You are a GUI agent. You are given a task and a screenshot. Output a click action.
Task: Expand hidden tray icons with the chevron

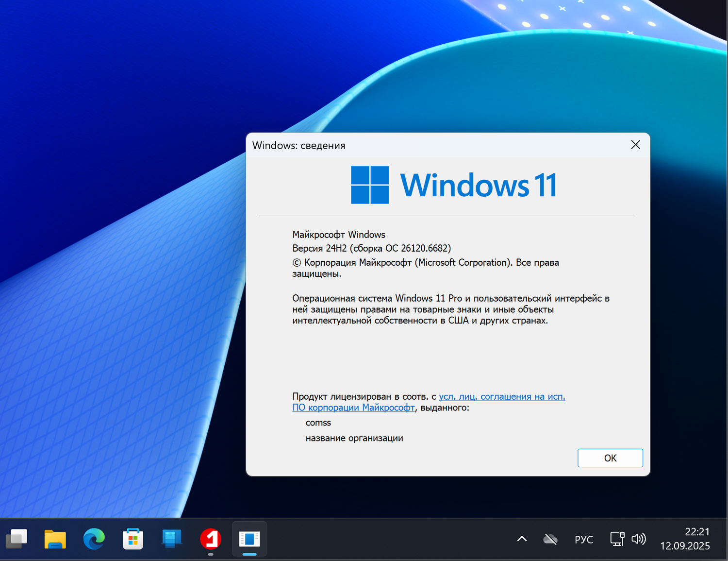tap(521, 539)
